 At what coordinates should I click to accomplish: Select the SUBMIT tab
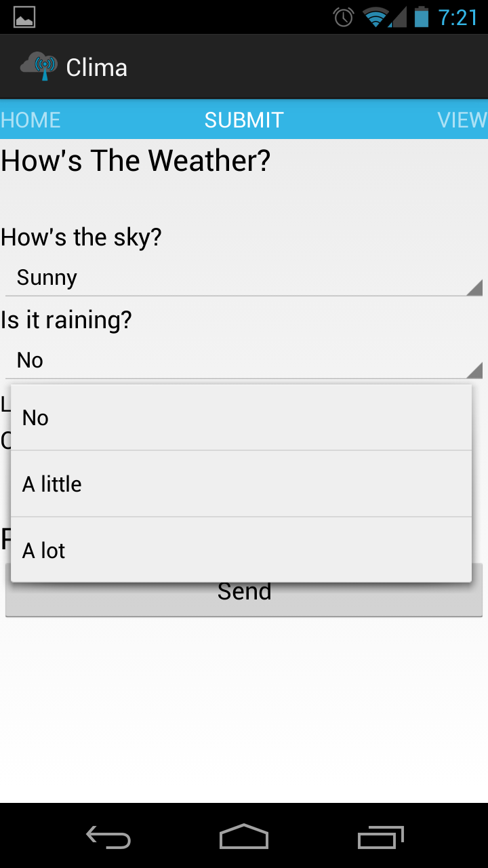(244, 120)
